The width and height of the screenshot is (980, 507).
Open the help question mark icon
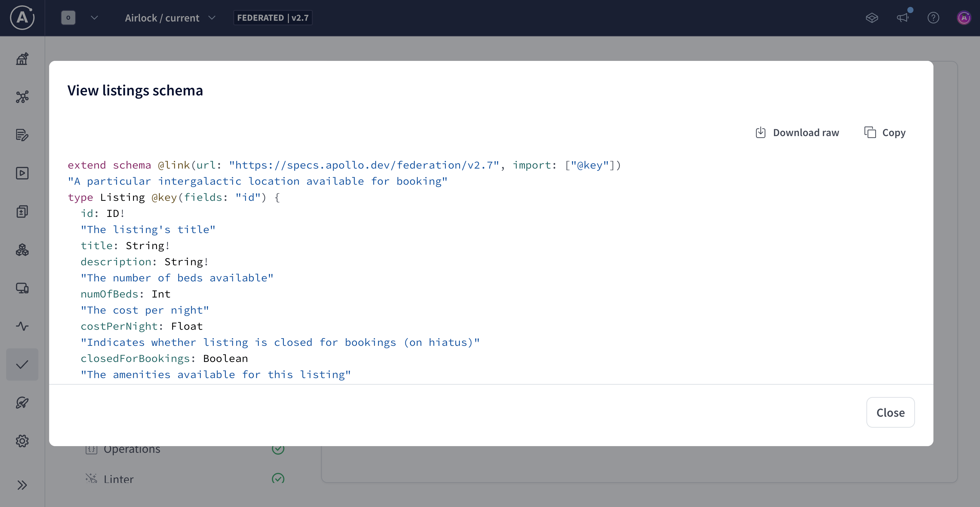coord(934,18)
